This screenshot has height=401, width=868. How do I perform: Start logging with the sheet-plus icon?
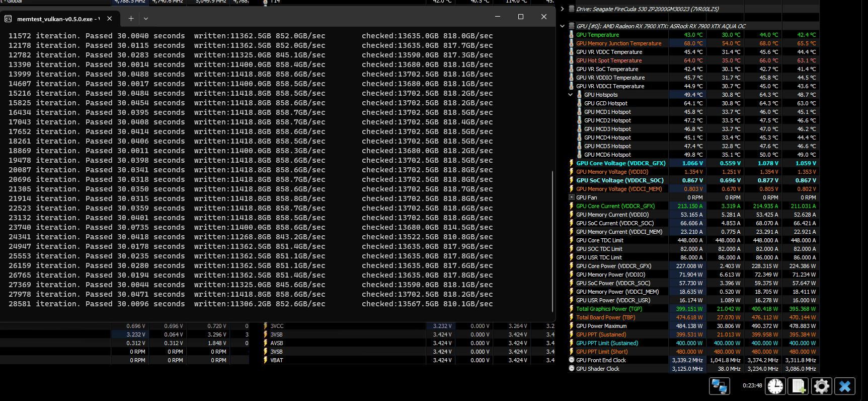coord(799,386)
